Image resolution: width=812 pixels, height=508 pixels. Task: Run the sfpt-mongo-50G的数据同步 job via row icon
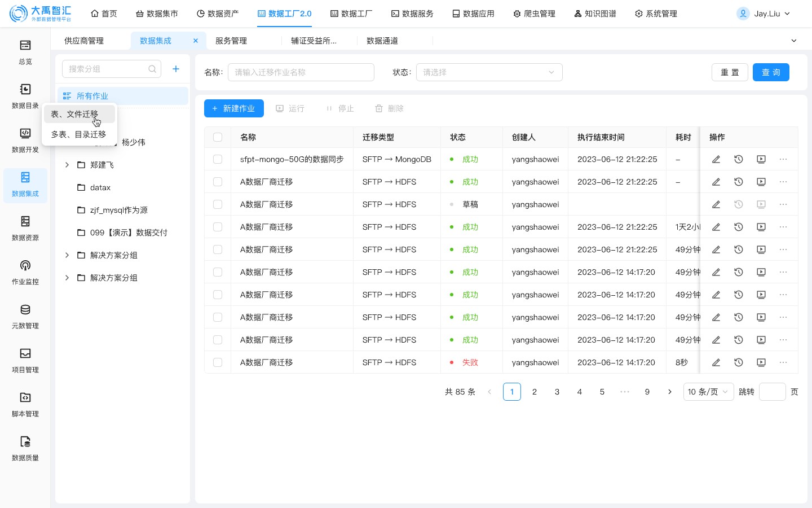pos(761,159)
